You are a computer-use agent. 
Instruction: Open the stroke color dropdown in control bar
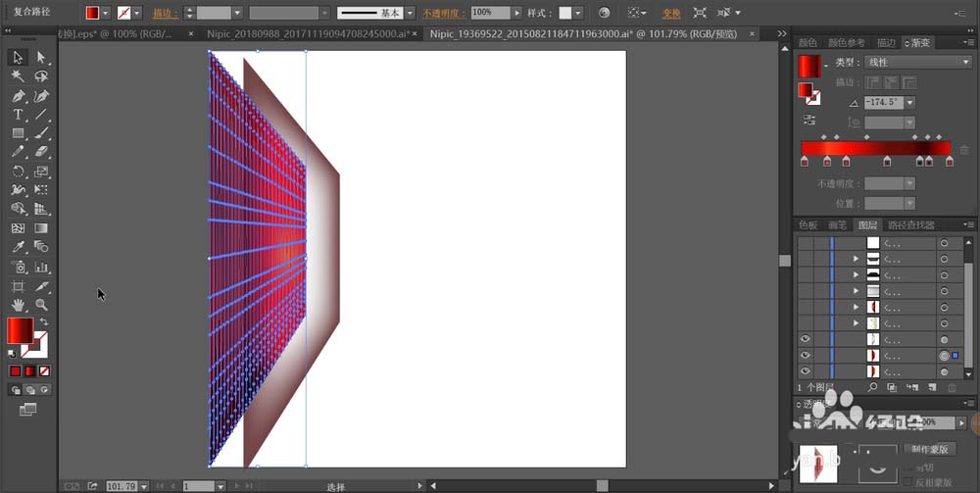pyautogui.click(x=137, y=13)
